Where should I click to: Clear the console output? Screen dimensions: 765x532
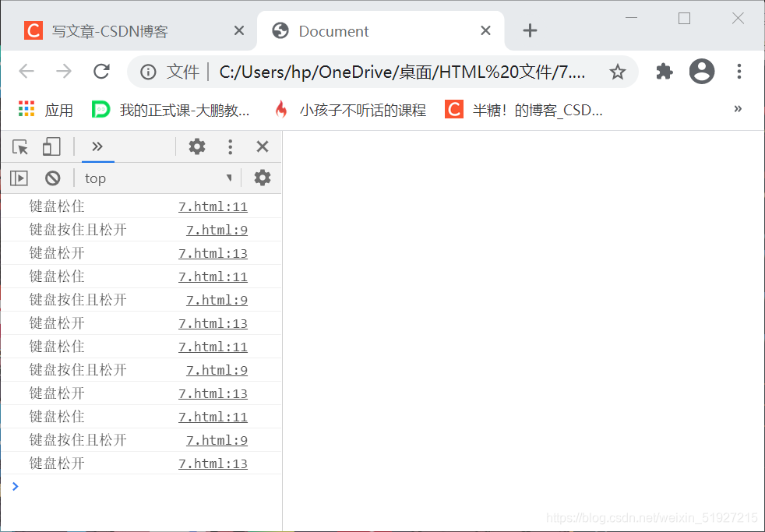coord(53,178)
